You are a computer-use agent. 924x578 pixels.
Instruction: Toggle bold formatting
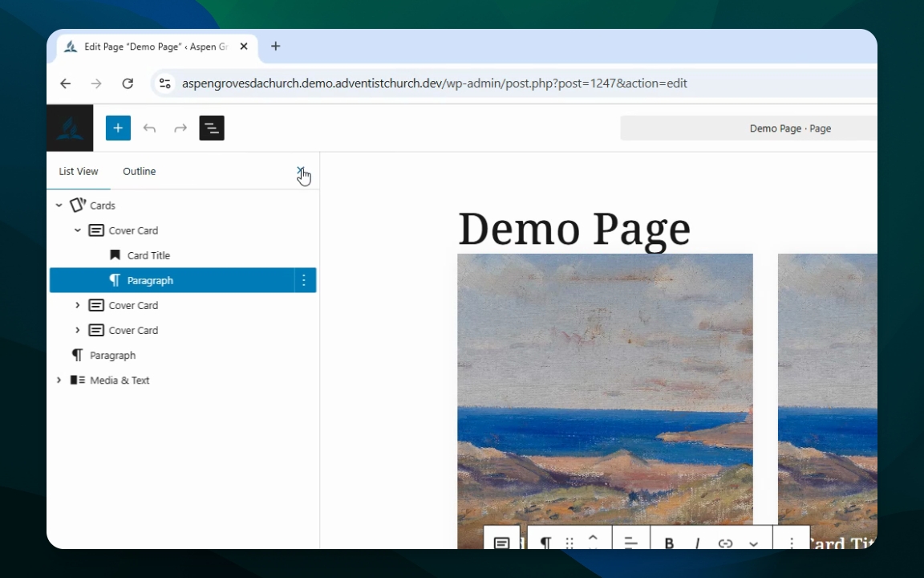669,543
